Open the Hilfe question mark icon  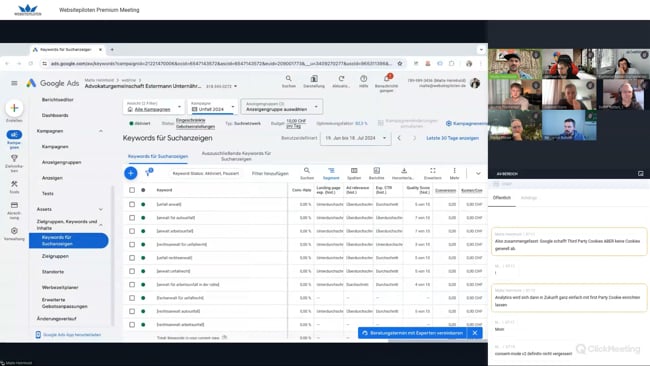(364, 79)
